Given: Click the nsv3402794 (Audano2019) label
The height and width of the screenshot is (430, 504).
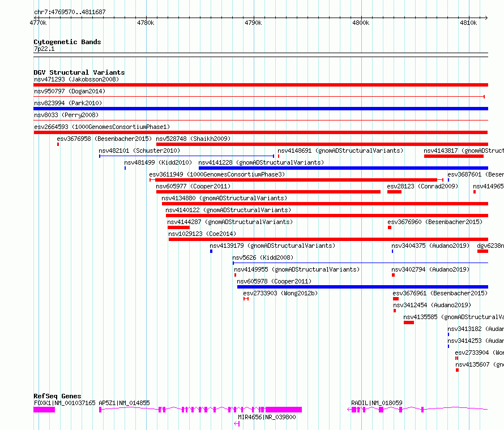Looking at the screenshot, I should point(430,269).
